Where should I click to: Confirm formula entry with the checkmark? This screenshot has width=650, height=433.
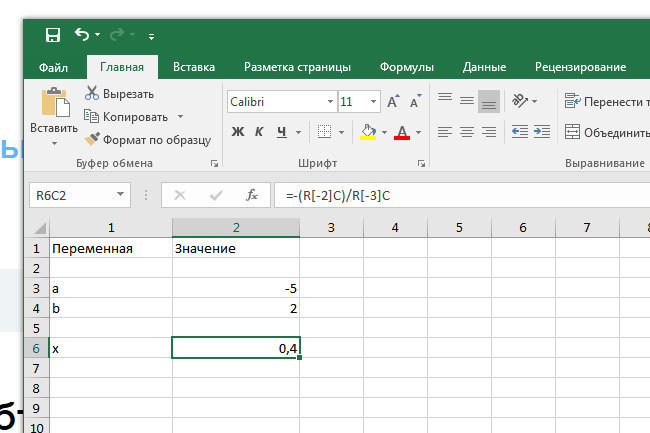216,195
